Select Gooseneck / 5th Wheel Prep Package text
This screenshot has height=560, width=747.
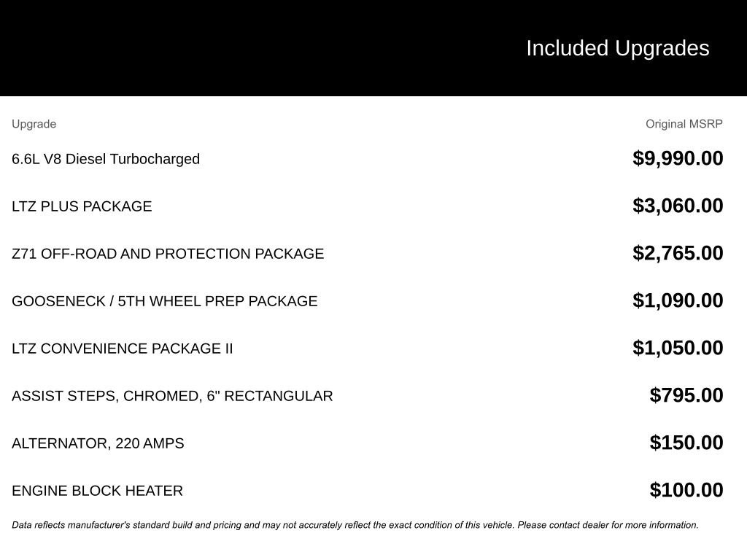165,301
